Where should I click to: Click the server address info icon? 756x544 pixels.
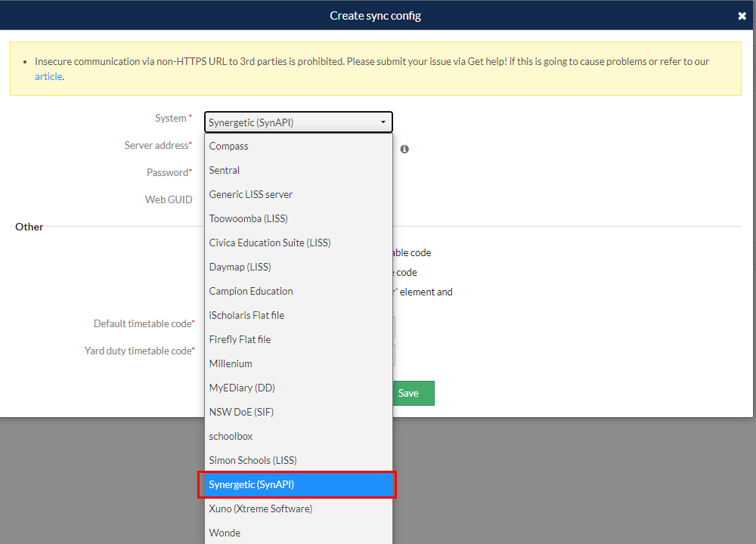point(404,149)
